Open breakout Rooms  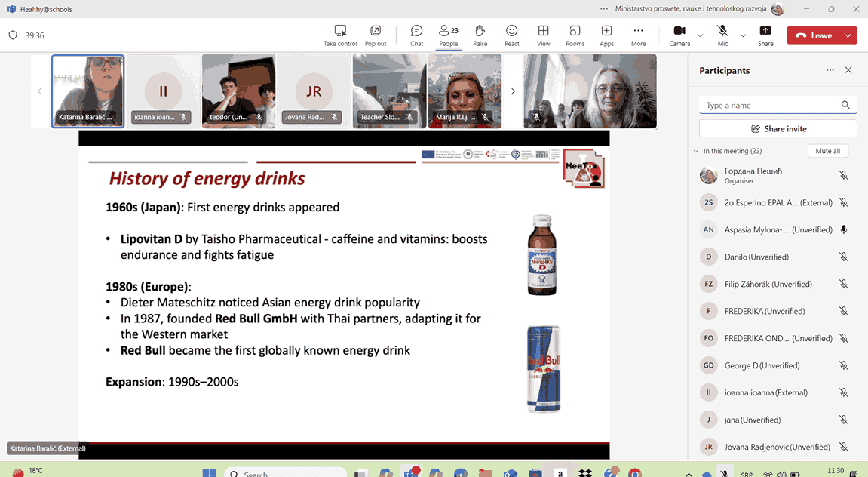coord(575,35)
